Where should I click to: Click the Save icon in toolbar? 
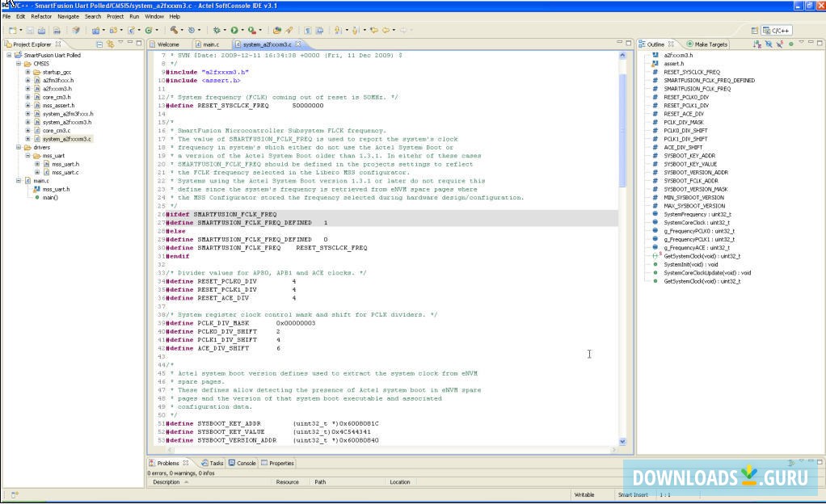(x=29, y=30)
